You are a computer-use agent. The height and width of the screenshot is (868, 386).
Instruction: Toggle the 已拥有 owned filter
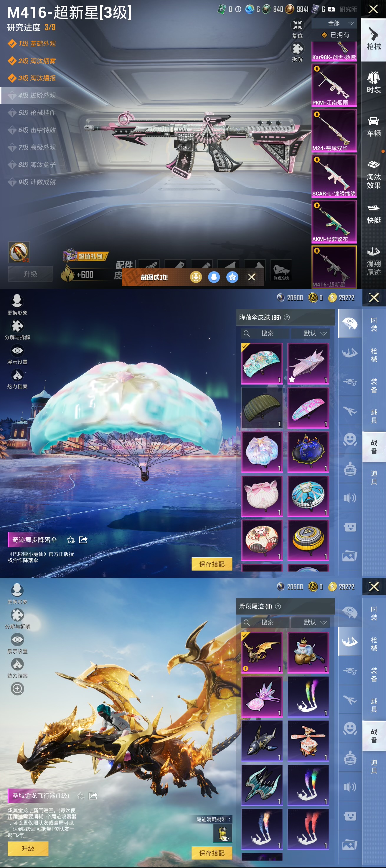coord(334,35)
